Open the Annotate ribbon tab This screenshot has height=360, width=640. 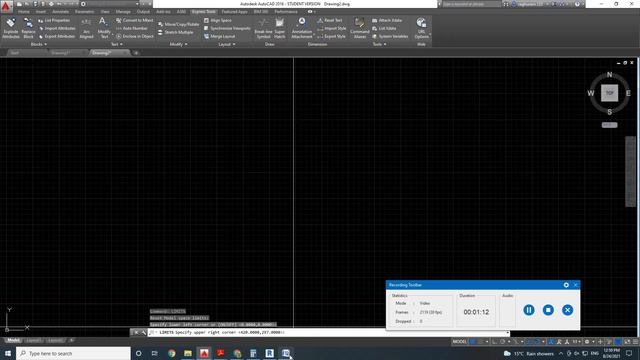(x=60, y=12)
